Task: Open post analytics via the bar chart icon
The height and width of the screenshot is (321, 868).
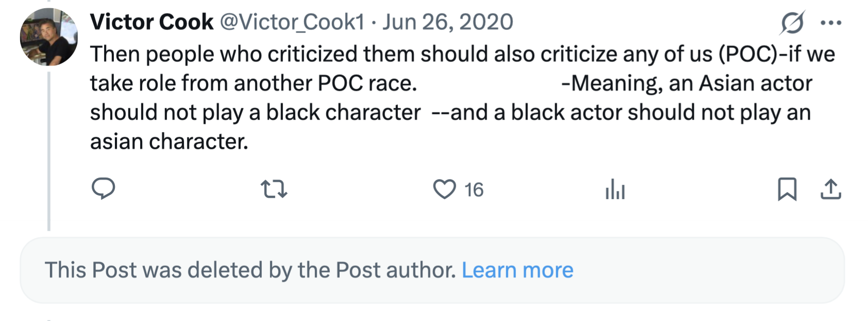Action: click(615, 189)
